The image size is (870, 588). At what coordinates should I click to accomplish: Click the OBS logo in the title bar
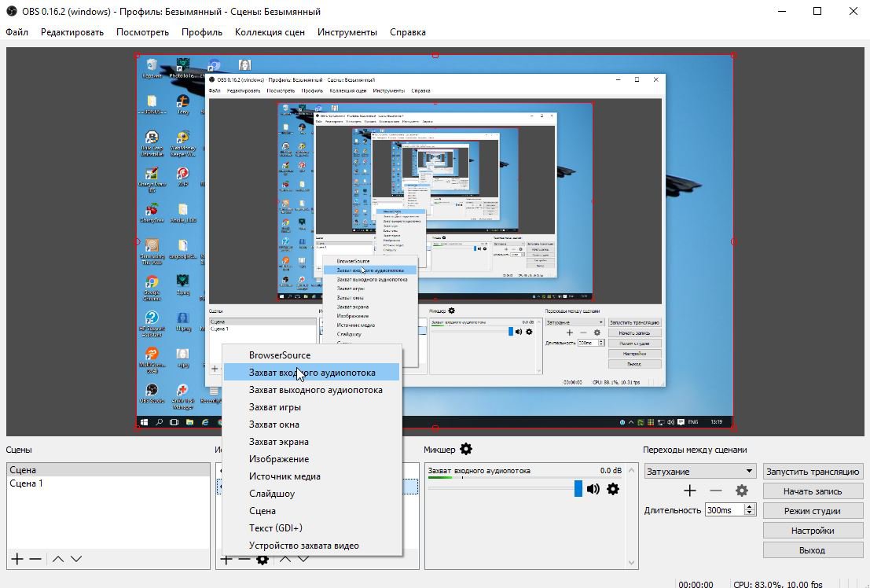coord(11,11)
